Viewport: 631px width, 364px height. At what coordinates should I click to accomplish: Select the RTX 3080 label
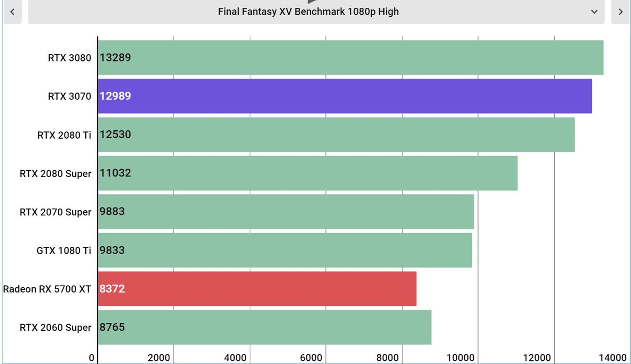[x=69, y=58]
